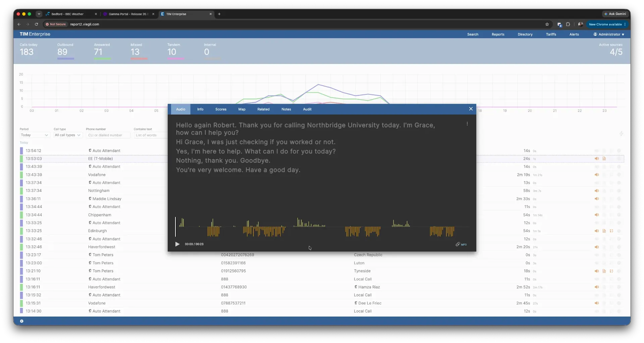The image size is (644, 343).
Task: Click speaker icon on Edinburgh row
Action: (597, 231)
